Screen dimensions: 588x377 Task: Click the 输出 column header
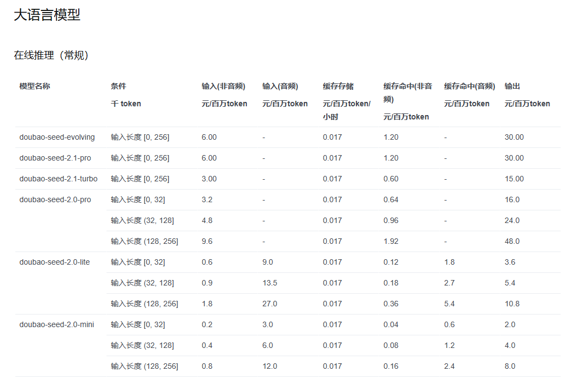click(512, 86)
